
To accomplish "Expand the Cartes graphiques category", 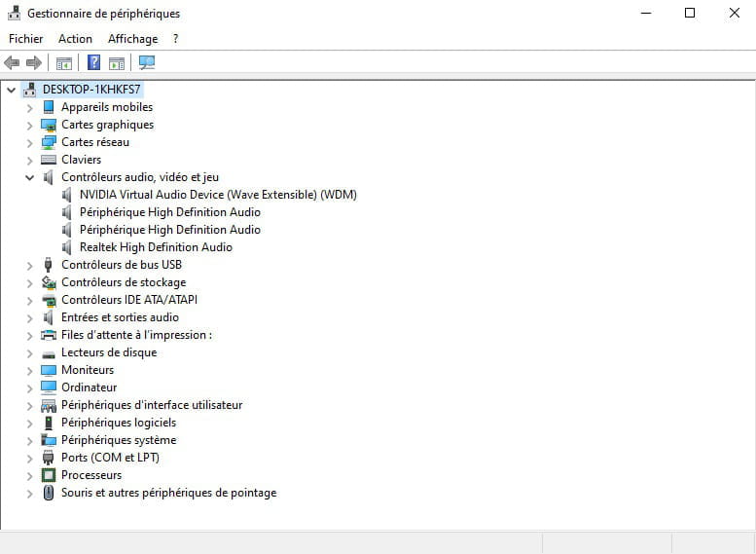I will [x=30, y=126].
